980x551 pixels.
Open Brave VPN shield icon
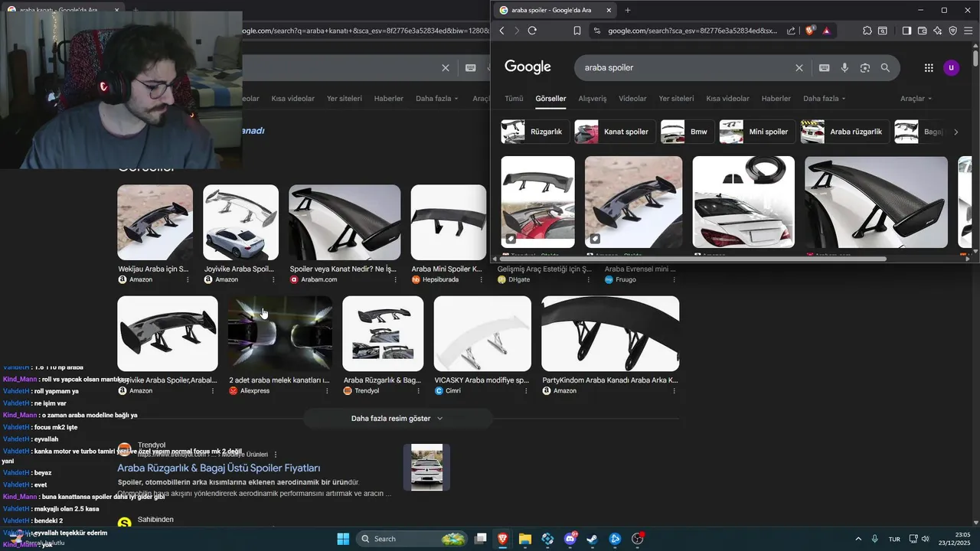click(x=952, y=31)
